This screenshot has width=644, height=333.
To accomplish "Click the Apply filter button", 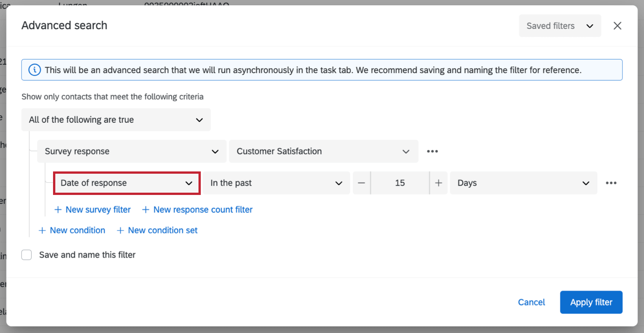I will (x=591, y=302).
